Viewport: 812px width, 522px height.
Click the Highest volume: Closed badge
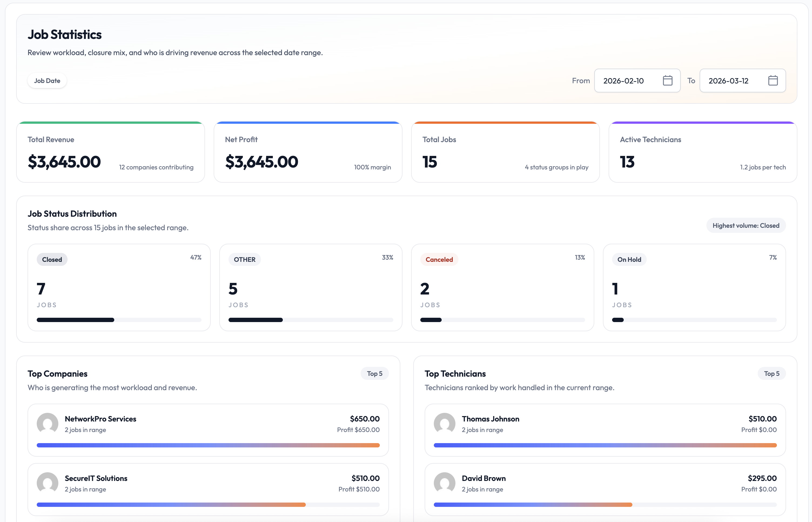(746, 225)
